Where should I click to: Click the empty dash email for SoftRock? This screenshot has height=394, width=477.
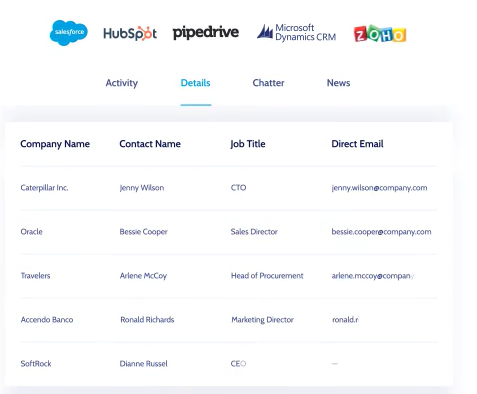pos(335,364)
